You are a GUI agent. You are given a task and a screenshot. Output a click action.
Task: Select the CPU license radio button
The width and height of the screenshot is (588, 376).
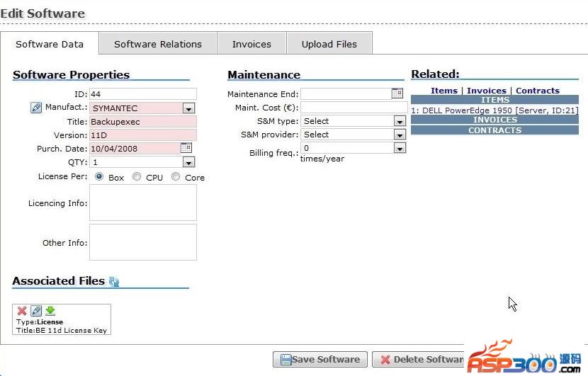tap(137, 176)
